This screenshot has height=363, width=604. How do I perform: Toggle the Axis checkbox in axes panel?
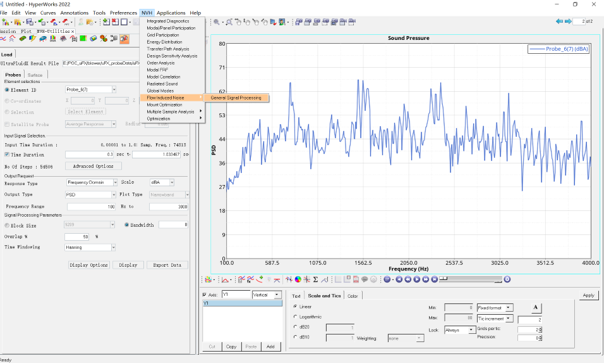click(204, 294)
